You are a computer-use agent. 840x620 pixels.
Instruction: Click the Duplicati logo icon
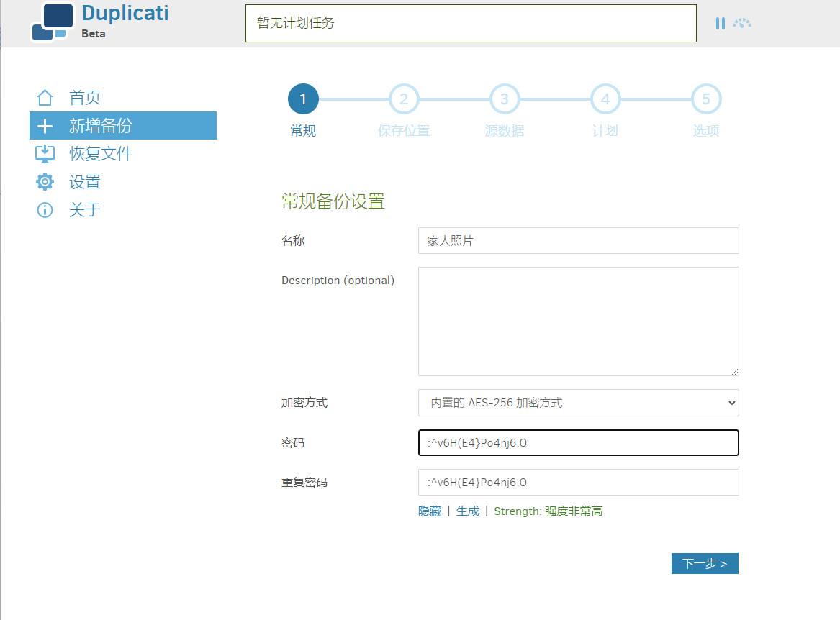pyautogui.click(x=52, y=22)
